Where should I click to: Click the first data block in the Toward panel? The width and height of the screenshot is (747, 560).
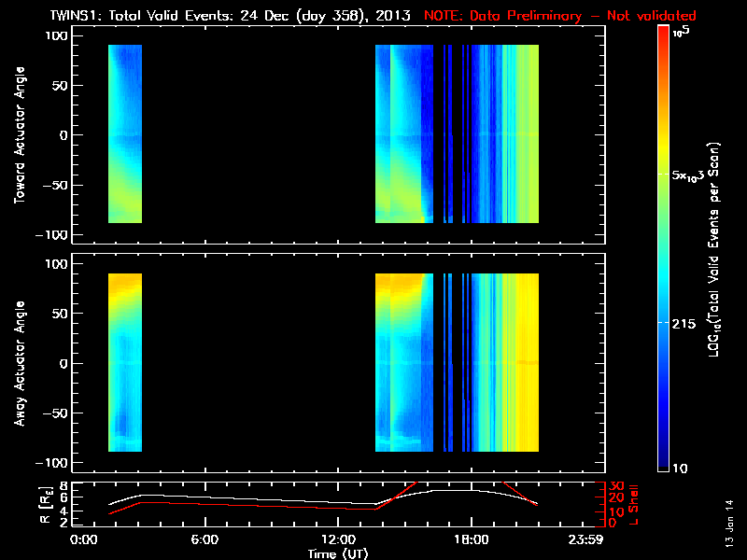124,135
